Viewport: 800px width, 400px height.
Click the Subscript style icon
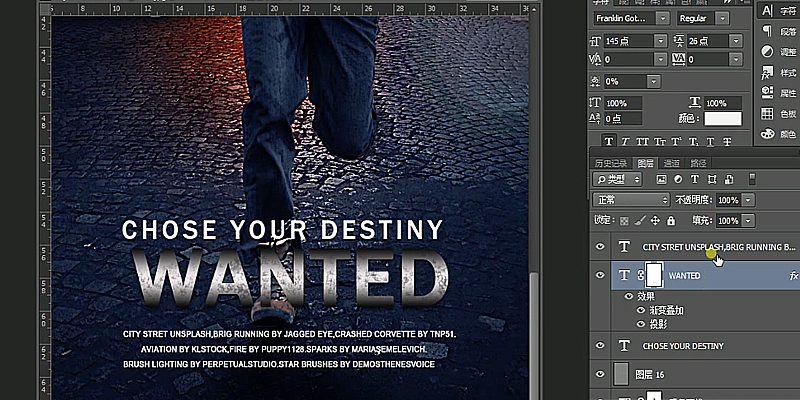(693, 141)
